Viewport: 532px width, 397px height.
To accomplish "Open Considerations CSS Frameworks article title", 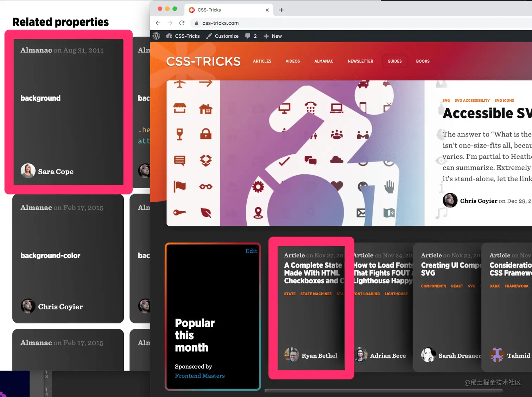I will 511,269.
